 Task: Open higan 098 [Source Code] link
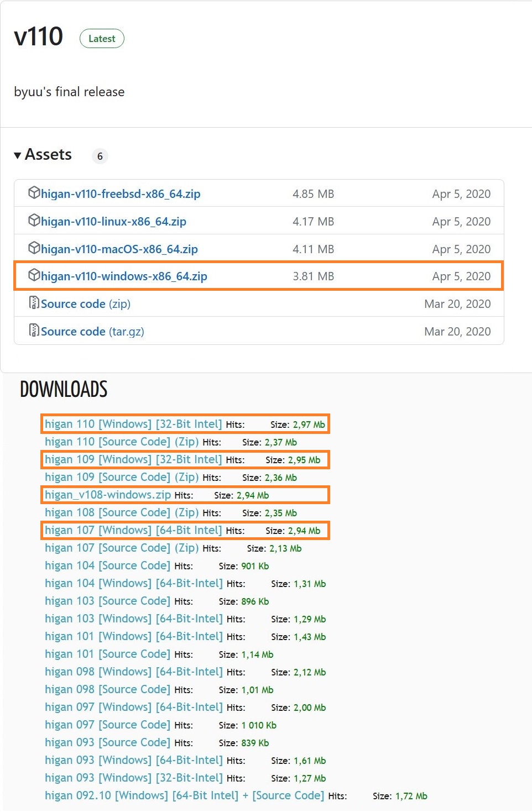coord(108,689)
